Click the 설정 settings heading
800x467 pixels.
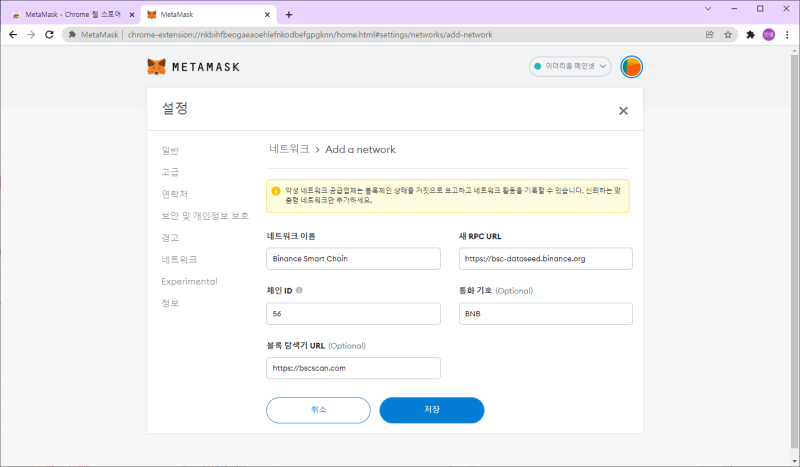[x=174, y=108]
